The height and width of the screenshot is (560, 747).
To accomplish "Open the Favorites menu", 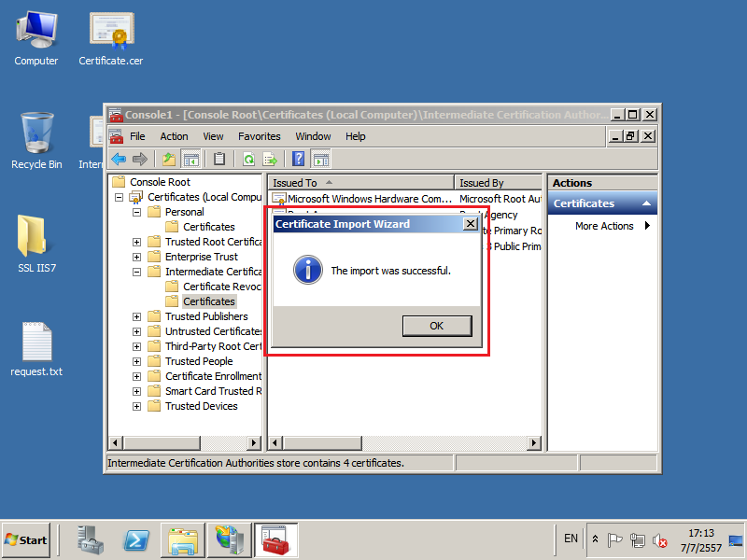I will coord(259,136).
